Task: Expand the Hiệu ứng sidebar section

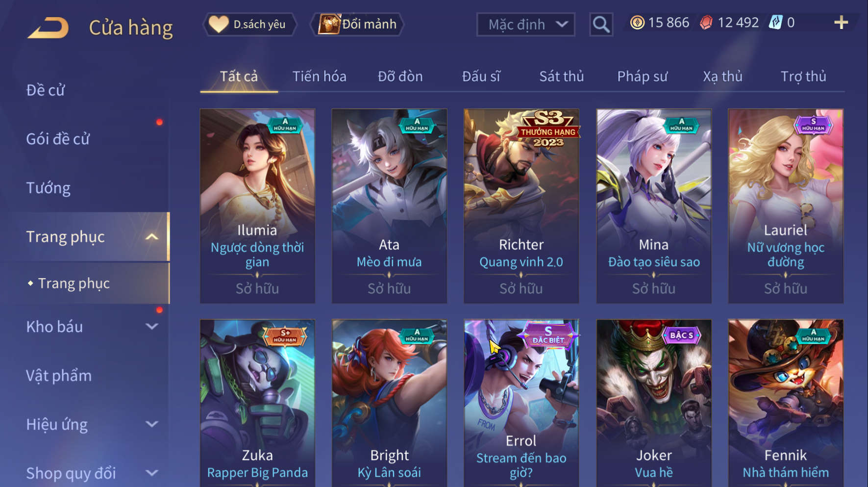Action: point(152,424)
